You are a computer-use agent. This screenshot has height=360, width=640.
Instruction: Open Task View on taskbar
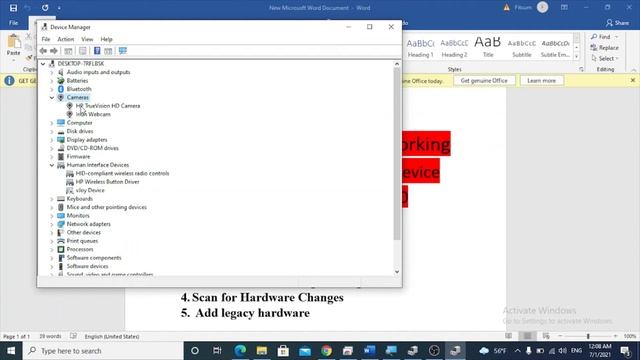(x=217, y=351)
